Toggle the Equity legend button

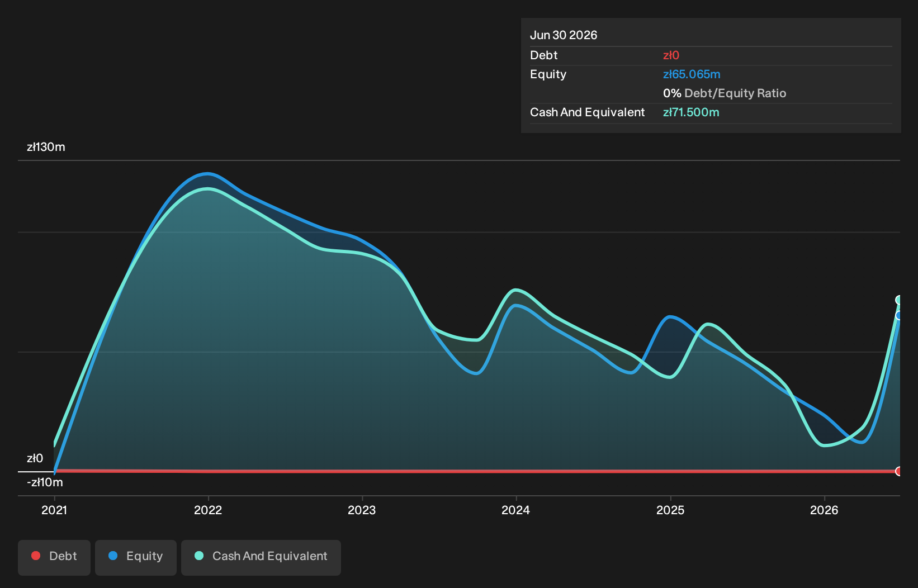(x=136, y=557)
